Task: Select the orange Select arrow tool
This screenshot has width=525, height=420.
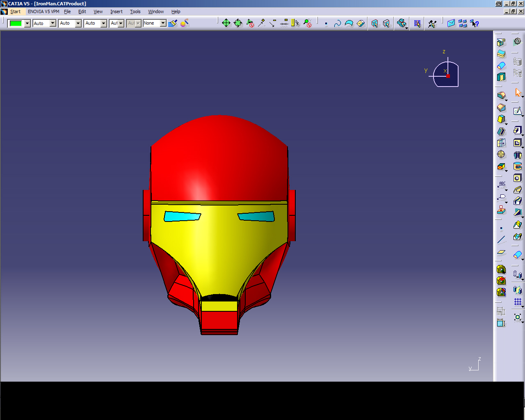Action: coord(518,92)
